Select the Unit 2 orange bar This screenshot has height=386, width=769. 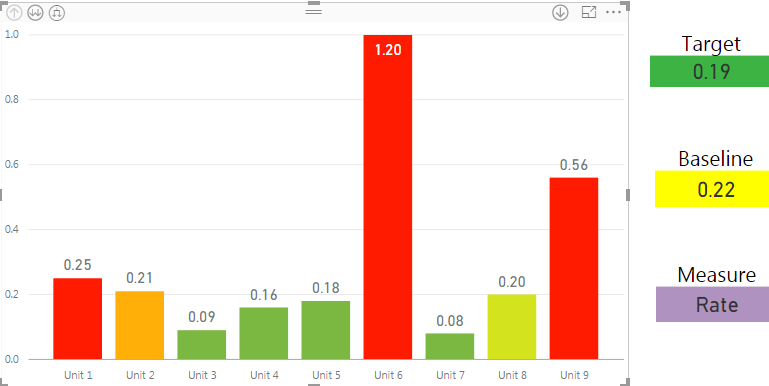140,325
